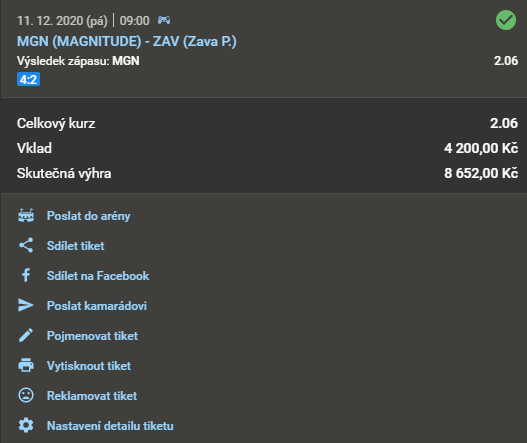Open the MGN (MAGNITUDE) - ZAV match link
This screenshot has height=443, width=527.
pos(127,41)
